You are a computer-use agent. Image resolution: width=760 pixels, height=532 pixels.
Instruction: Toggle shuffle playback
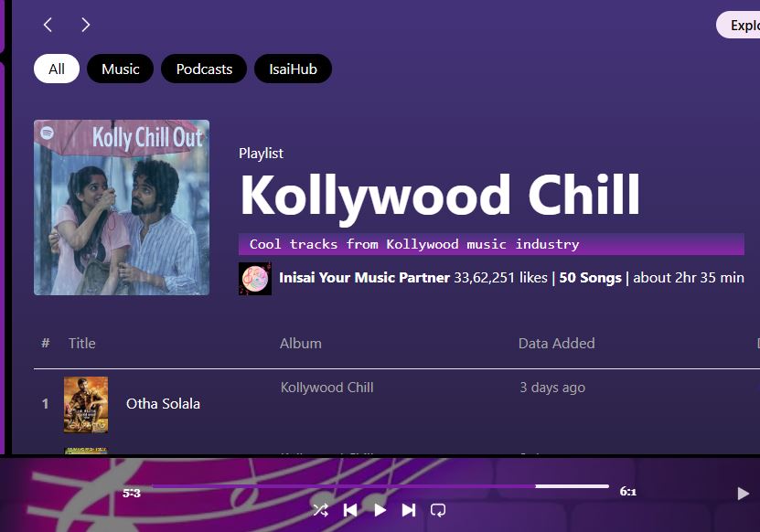coord(320,510)
